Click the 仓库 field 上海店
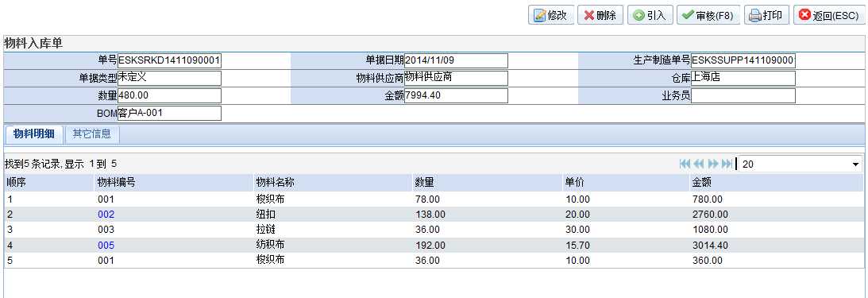Viewport: 868px width, 298px height. pyautogui.click(x=743, y=78)
